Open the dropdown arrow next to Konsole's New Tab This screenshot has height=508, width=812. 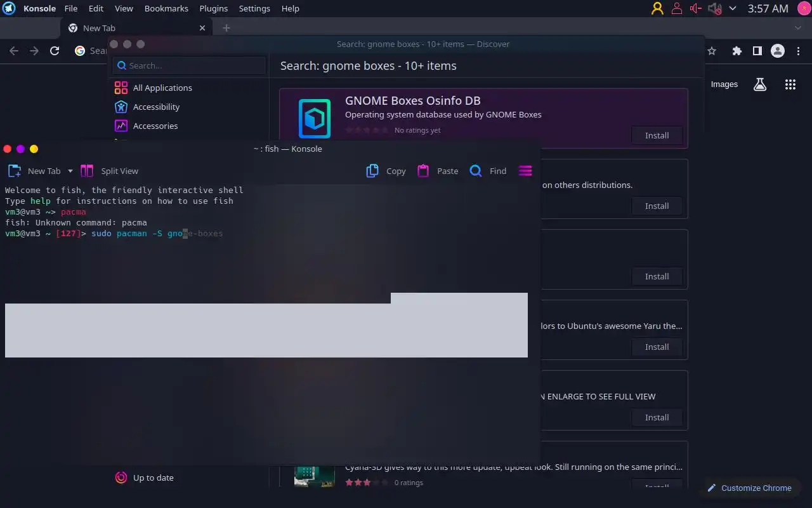[x=70, y=171]
